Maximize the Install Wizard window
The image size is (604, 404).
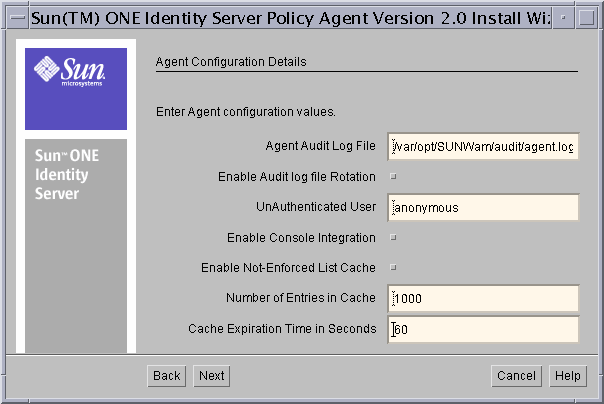point(586,18)
